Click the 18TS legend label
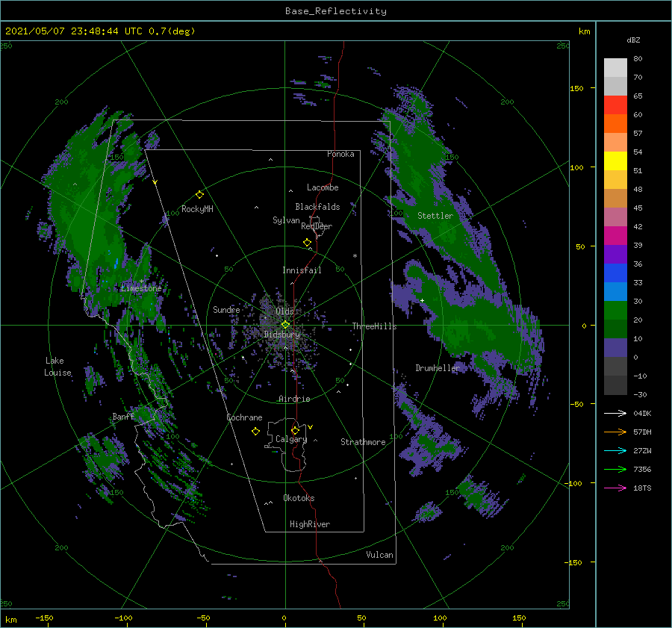 pyautogui.click(x=642, y=488)
